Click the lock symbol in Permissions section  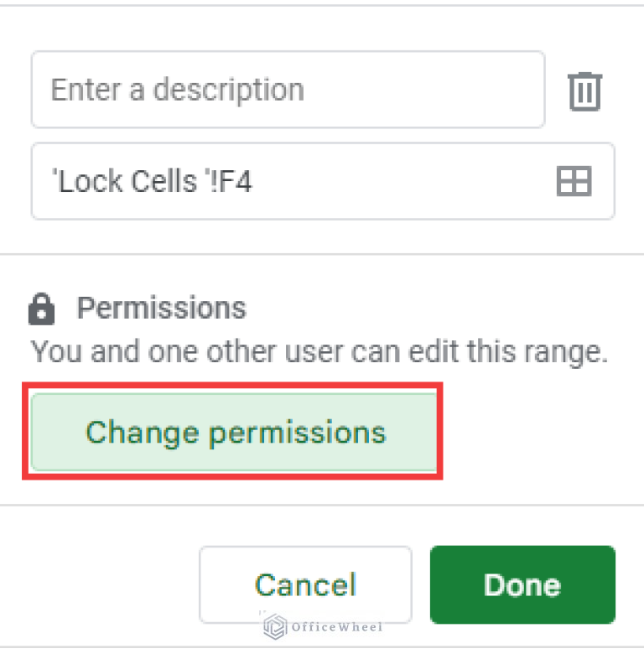41,310
